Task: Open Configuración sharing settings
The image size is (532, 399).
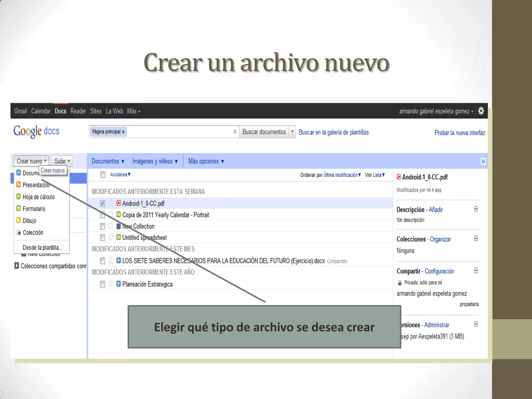Action: click(439, 271)
